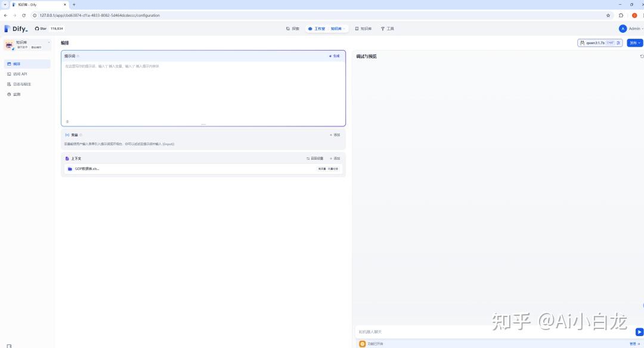This screenshot has width=644, height=348.
Task: Open the 工具 tools tab
Action: click(x=388, y=29)
